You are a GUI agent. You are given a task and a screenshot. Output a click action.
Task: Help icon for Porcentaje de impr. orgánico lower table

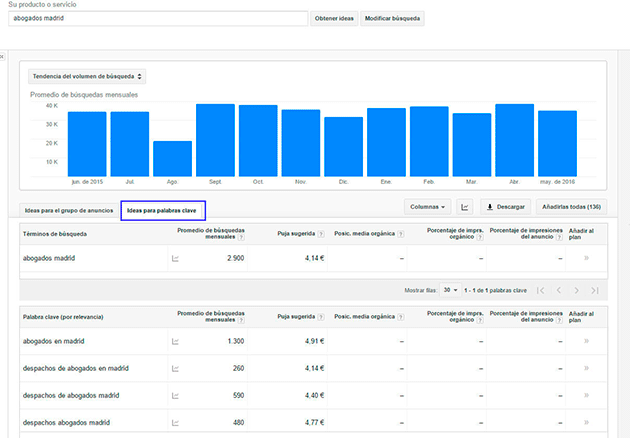[480, 320]
